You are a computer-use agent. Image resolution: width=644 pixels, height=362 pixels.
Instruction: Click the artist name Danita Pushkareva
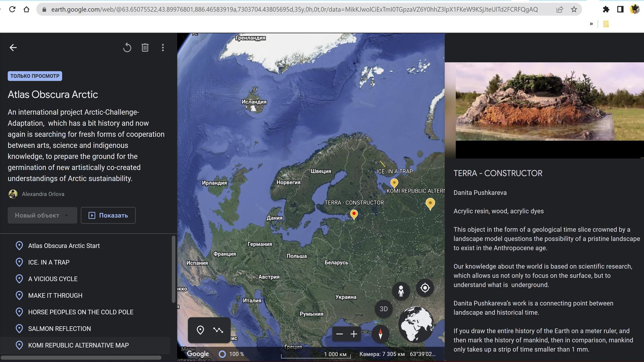pyautogui.click(x=480, y=193)
